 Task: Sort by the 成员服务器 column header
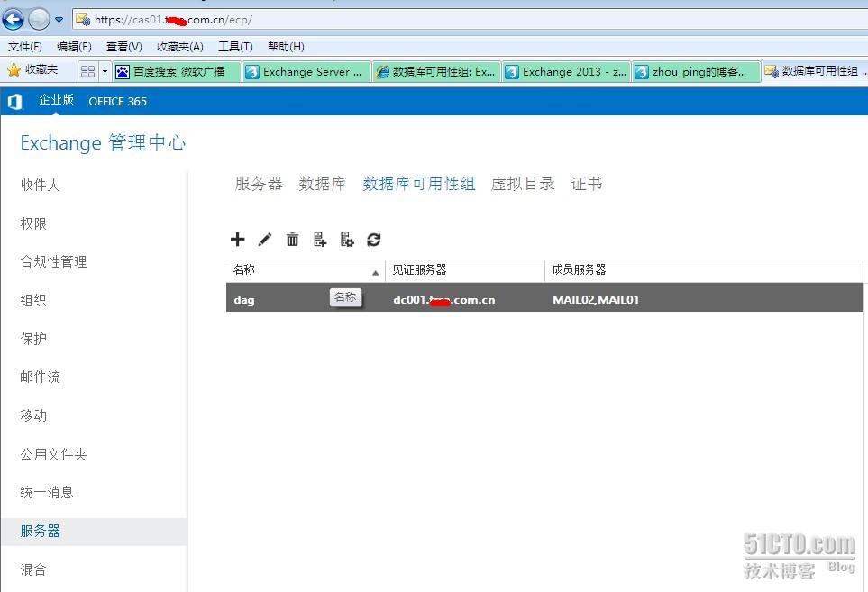coord(704,270)
